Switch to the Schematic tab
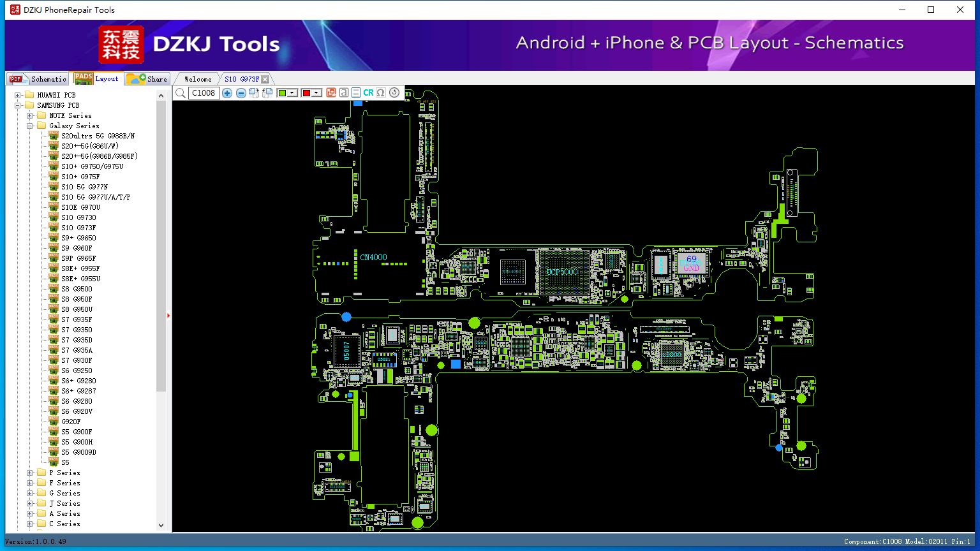 point(38,79)
